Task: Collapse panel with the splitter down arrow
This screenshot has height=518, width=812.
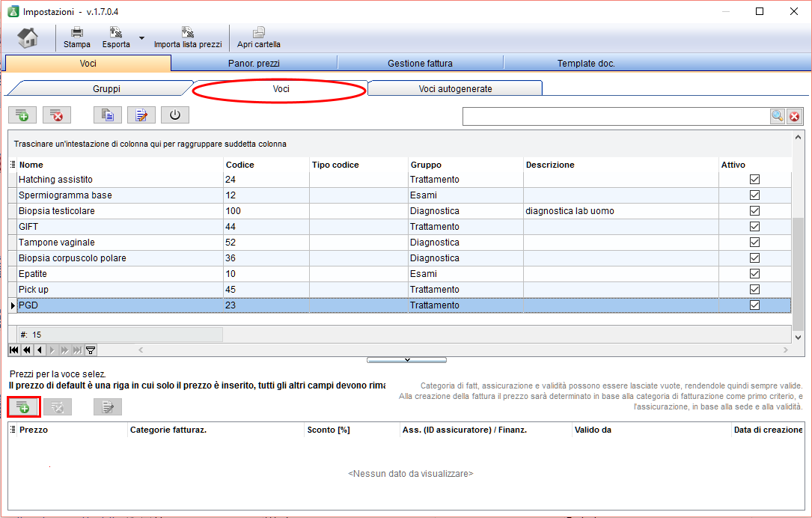Action: 406,359
